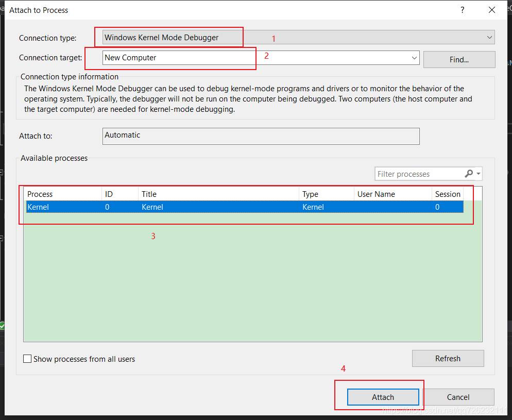Sort by the User Name column header

click(x=393, y=194)
